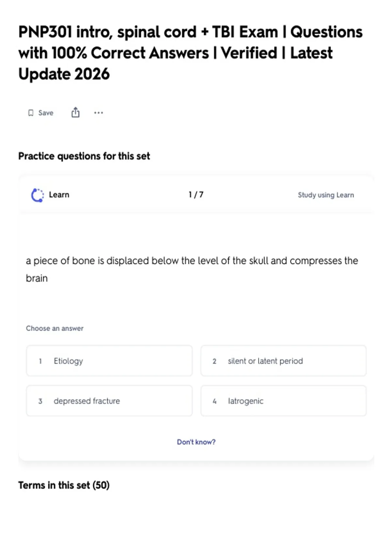
Task: Click the number 2 answer badge
Action: coord(214,361)
